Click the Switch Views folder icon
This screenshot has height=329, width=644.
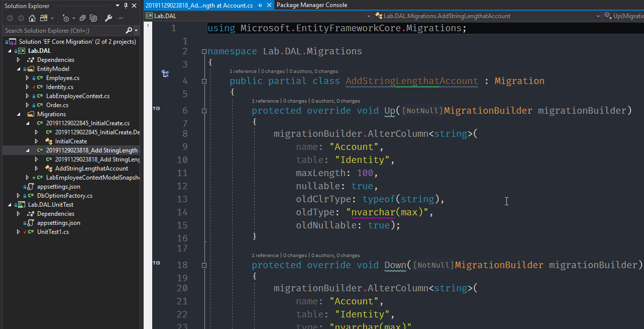(x=44, y=18)
